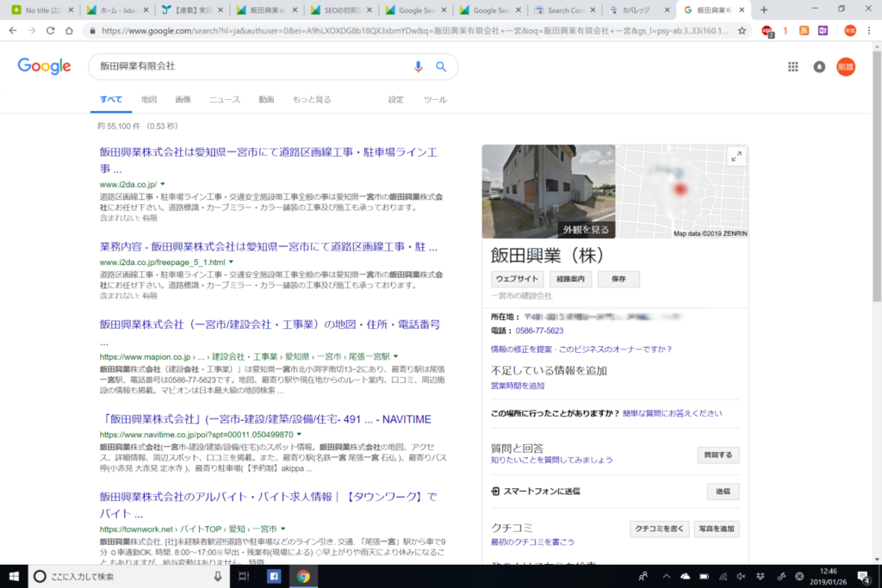Switch to the ニュース tab
The height and width of the screenshot is (588, 882).
225,100
